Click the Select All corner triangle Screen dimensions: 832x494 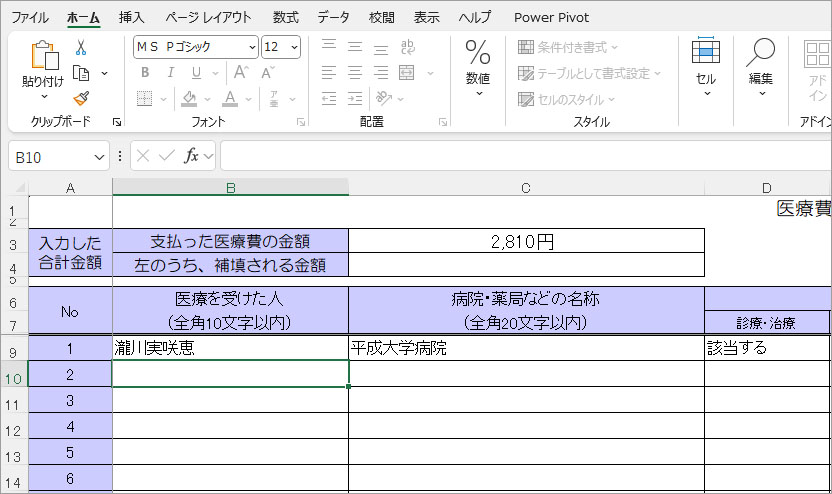click(19, 188)
